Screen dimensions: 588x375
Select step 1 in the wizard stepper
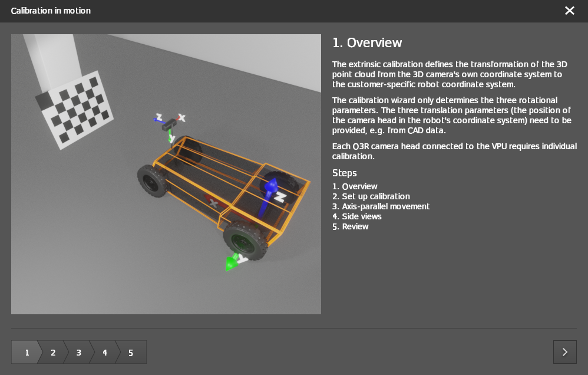coord(26,353)
